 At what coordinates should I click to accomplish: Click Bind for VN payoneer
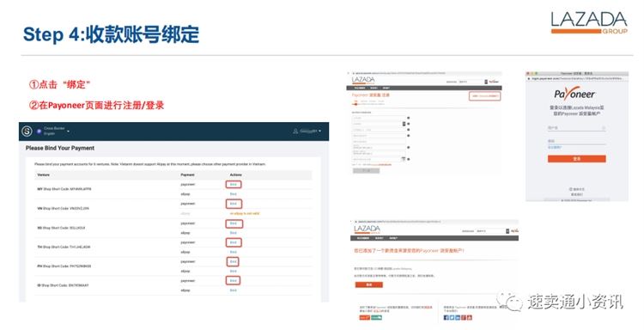click(x=234, y=204)
